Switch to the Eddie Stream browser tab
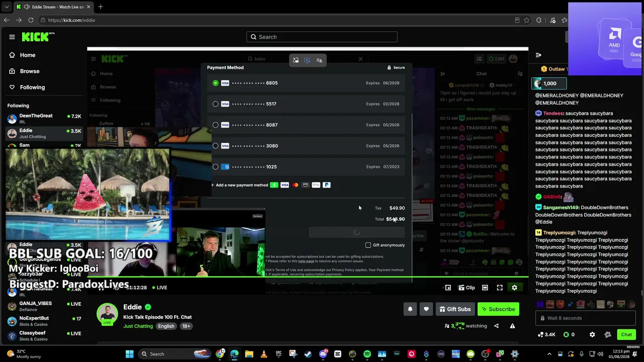Image resolution: width=644 pixels, height=362 pixels. (x=53, y=7)
